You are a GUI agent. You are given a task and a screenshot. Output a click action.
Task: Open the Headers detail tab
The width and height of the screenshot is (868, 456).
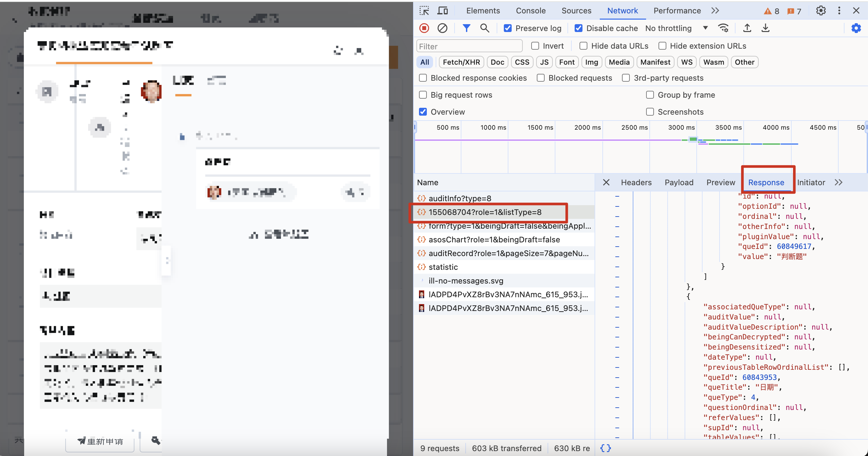point(636,183)
